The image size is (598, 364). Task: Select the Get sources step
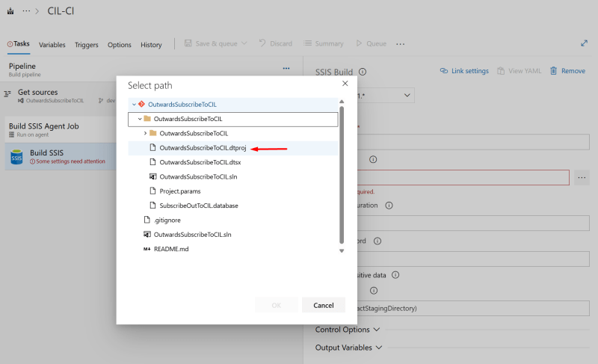(x=61, y=96)
